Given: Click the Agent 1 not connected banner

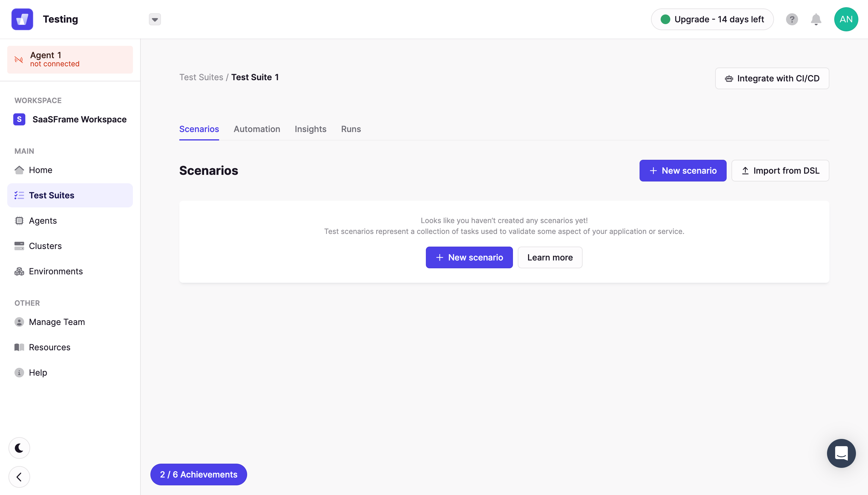Looking at the screenshot, I should [70, 59].
